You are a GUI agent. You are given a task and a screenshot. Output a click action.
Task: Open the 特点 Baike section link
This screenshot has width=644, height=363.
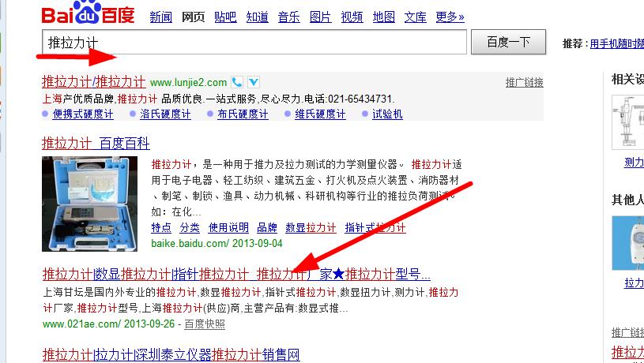[x=161, y=227]
